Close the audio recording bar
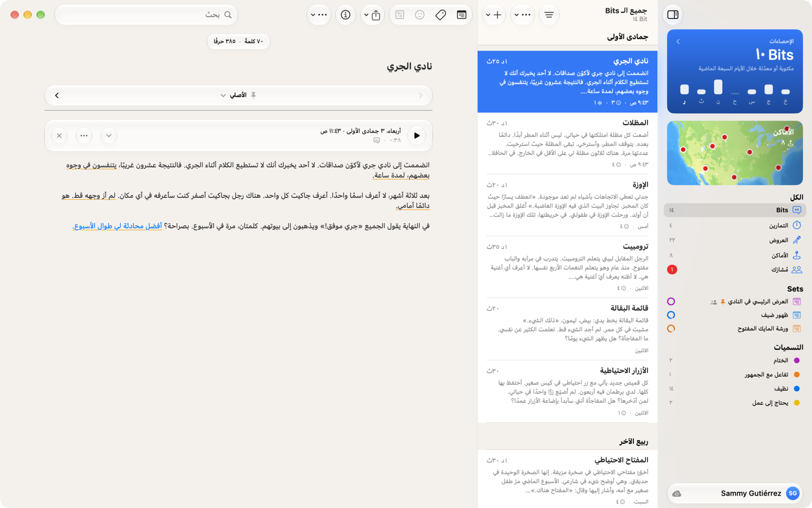812x508 pixels. coord(59,135)
